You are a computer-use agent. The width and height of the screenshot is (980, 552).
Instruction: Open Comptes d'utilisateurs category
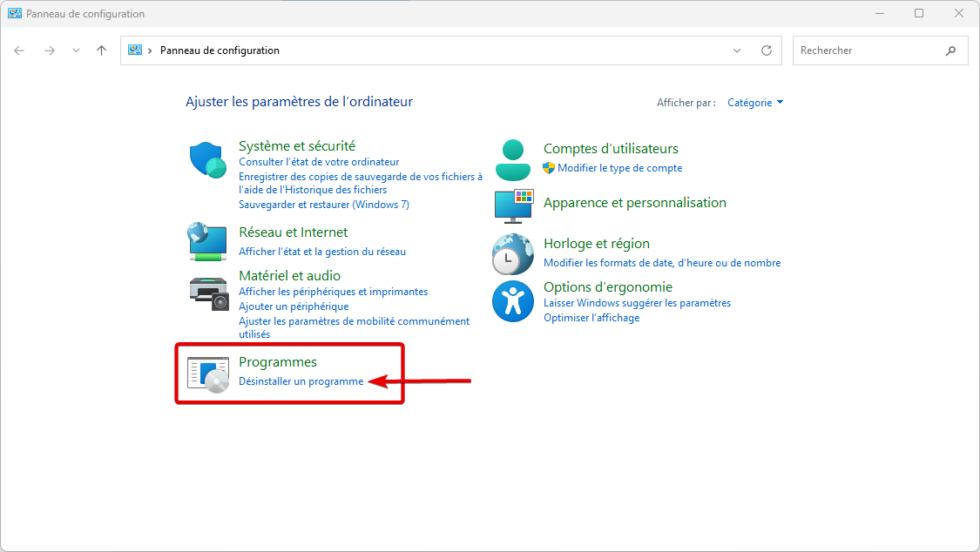611,149
